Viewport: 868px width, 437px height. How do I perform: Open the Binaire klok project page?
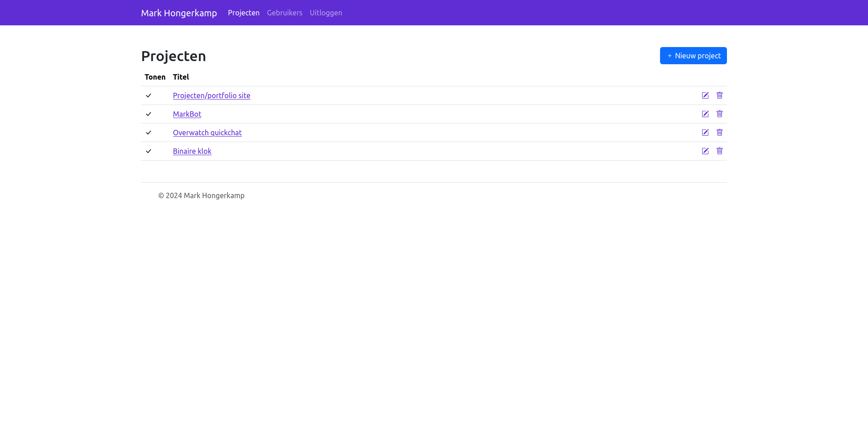click(x=192, y=151)
